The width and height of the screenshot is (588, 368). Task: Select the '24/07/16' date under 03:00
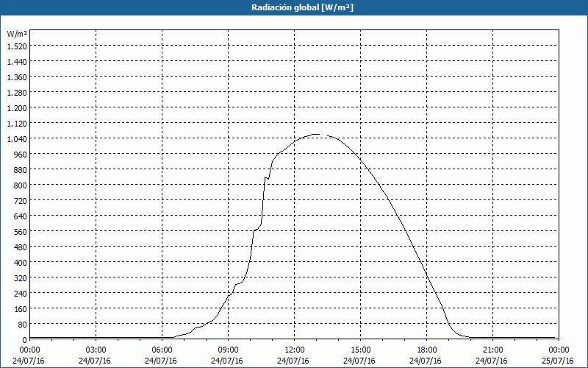pyautogui.click(x=95, y=361)
